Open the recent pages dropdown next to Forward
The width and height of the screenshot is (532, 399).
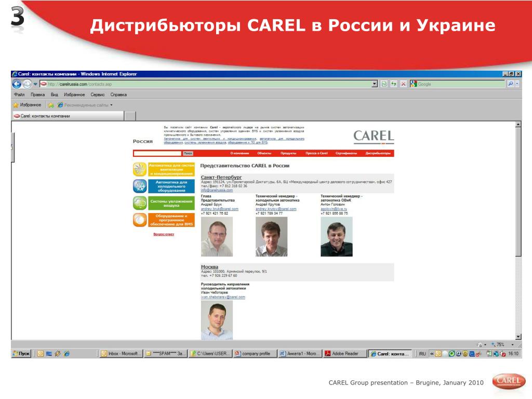pos(35,84)
